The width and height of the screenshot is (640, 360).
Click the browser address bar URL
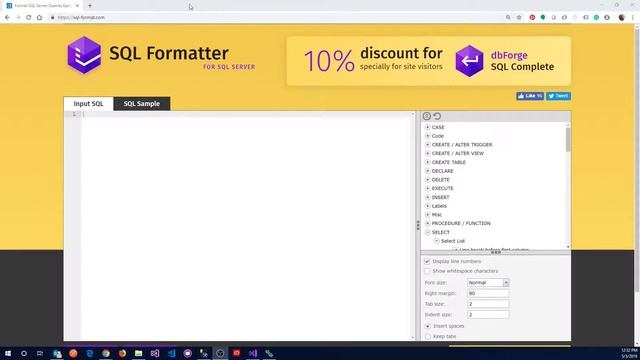coord(81,18)
